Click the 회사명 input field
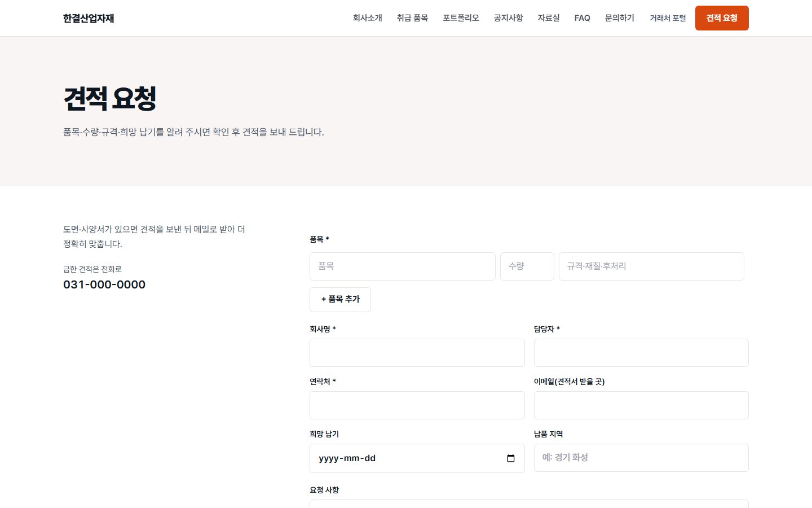Viewport: 812px width, 508px height. click(x=417, y=353)
